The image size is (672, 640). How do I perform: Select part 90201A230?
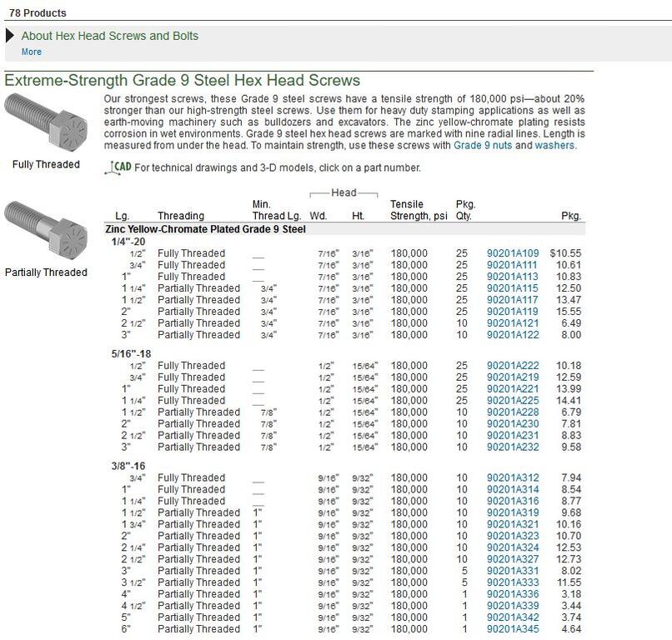[x=513, y=423]
